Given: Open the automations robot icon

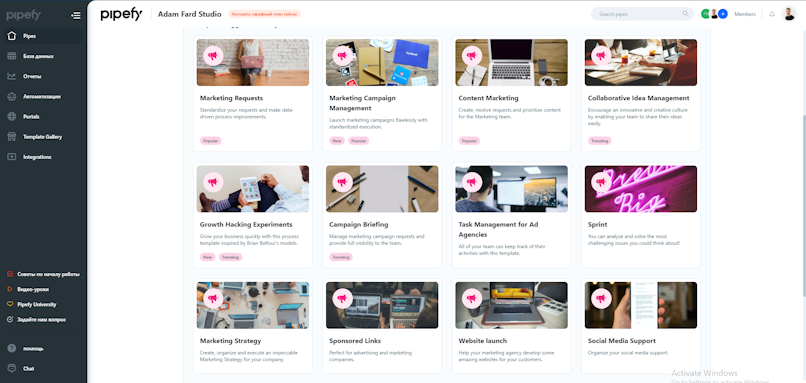Looking at the screenshot, I should (12, 96).
